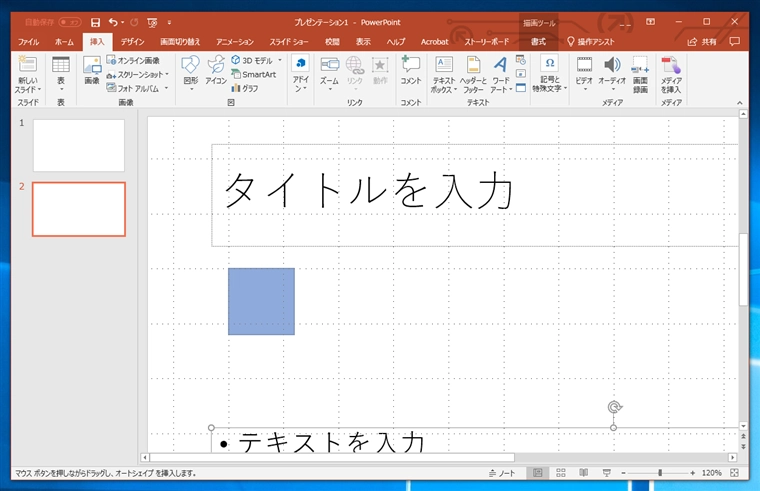This screenshot has height=491, width=760.
Task: Insert a SmartArt graphic
Action: coord(254,74)
